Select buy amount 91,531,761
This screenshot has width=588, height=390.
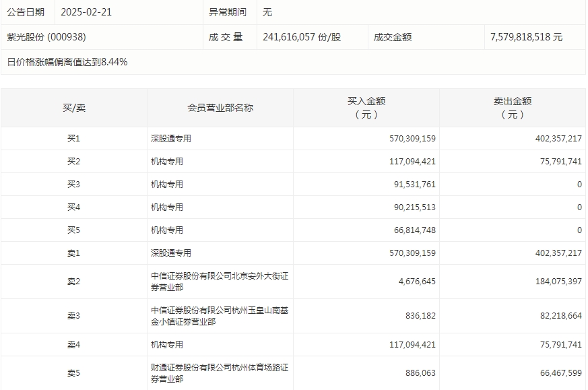pos(415,184)
